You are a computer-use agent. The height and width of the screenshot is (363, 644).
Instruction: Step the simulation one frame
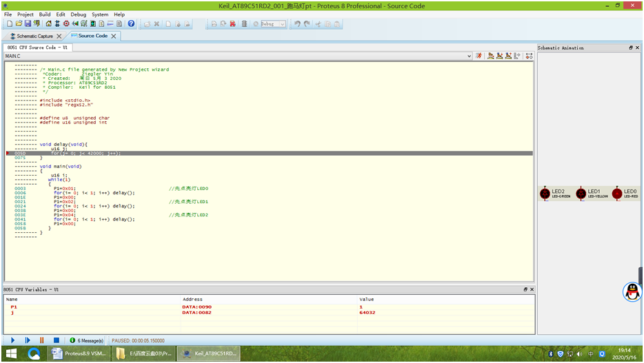28,340
